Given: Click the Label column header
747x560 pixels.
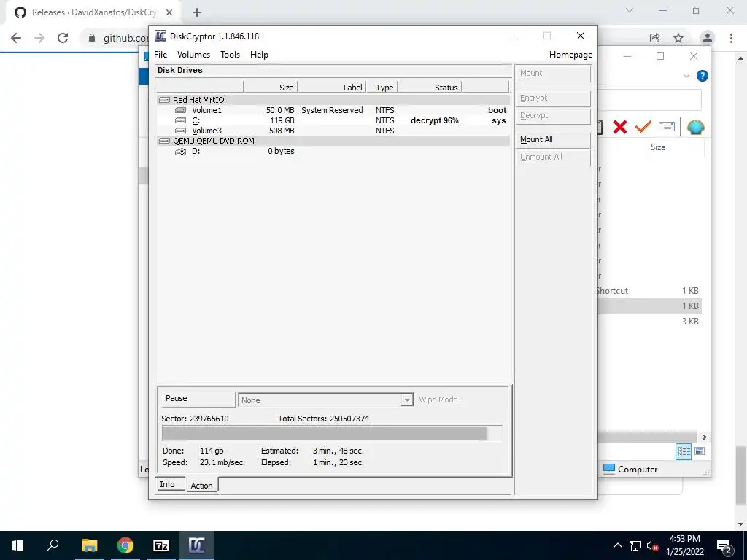Looking at the screenshot, I should coord(332,87).
